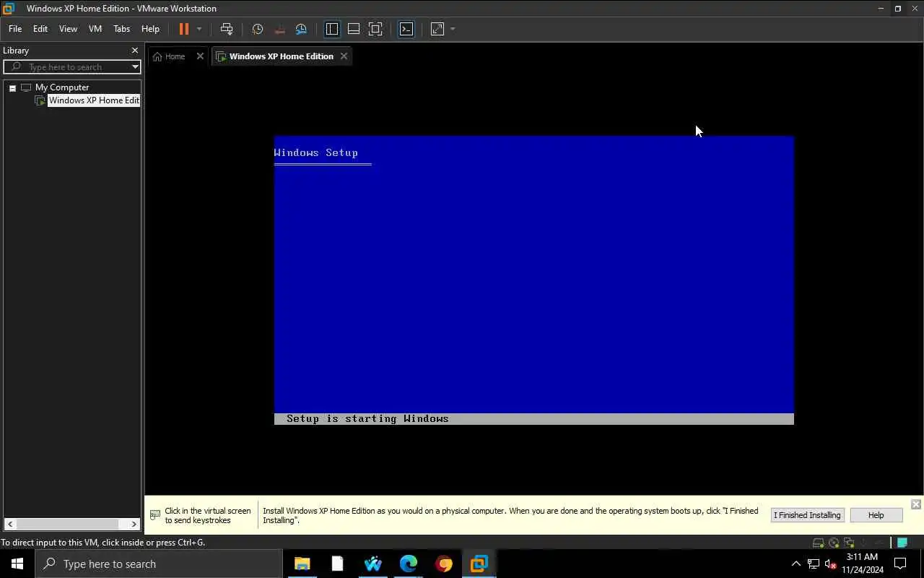Click the greyed-out revert snapshot toolbar icon
The height and width of the screenshot is (578, 924).
pos(279,29)
